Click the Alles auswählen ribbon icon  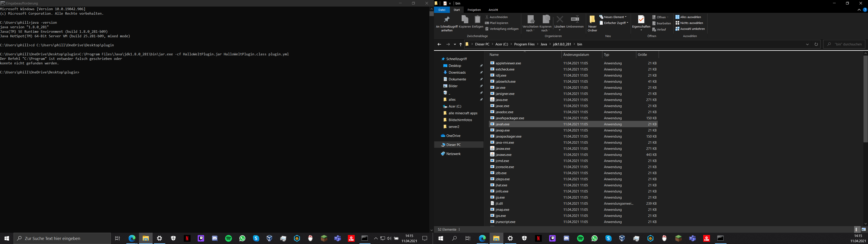(677, 17)
